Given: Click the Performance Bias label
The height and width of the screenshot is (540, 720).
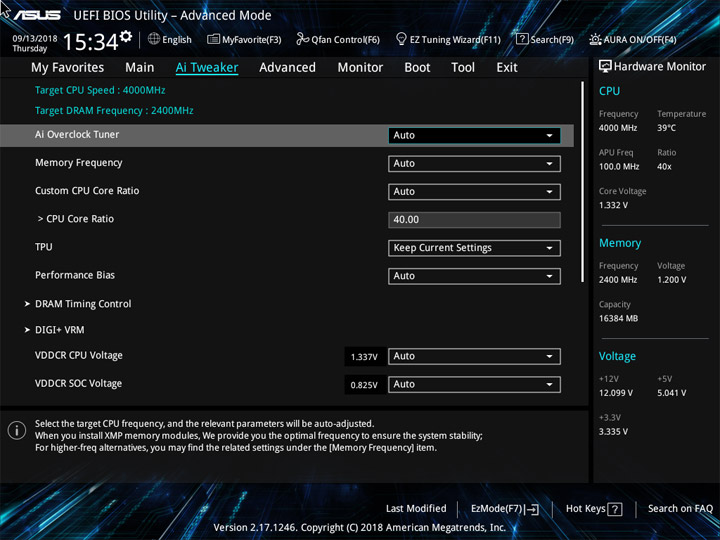Looking at the screenshot, I should coord(75,275).
